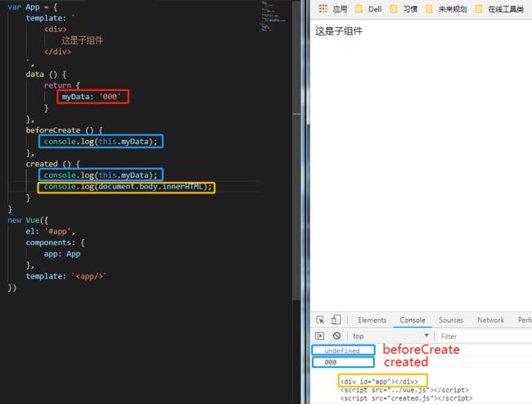
Task: Click the components: { code line
Action: [56, 243]
